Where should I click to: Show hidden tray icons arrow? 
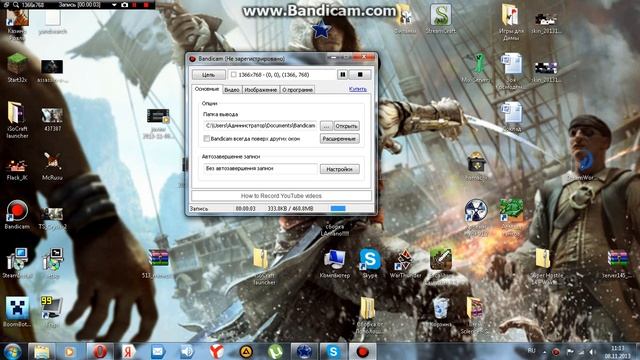pos(544,351)
